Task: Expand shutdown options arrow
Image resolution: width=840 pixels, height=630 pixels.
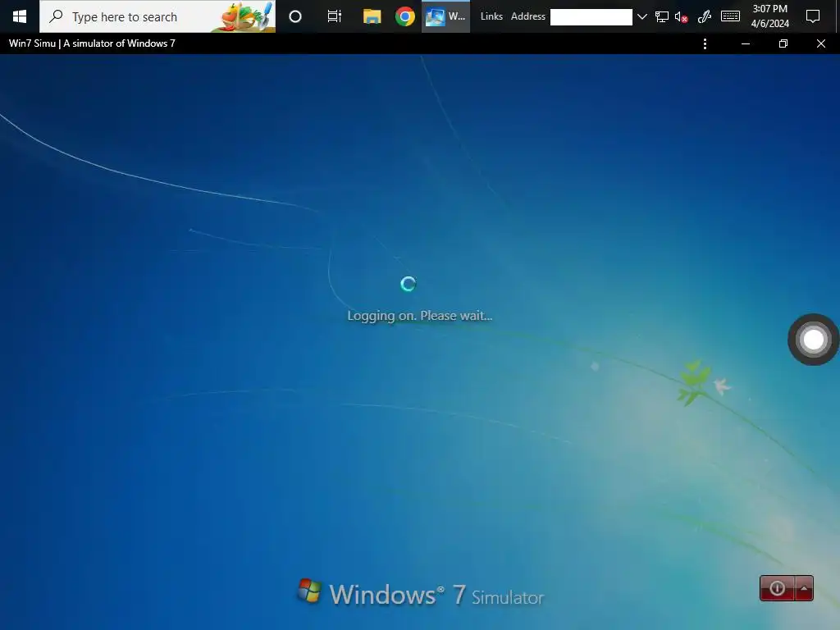Action: tap(804, 588)
